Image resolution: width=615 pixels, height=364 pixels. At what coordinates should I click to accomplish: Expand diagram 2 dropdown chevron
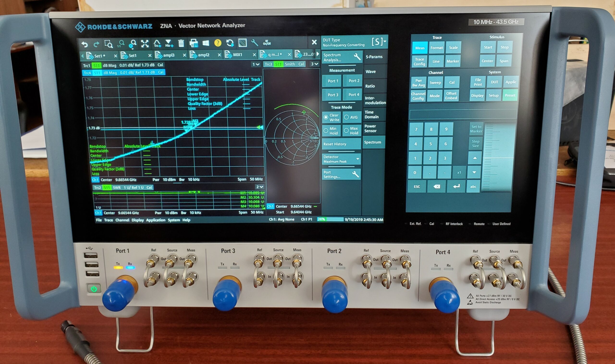260,187
